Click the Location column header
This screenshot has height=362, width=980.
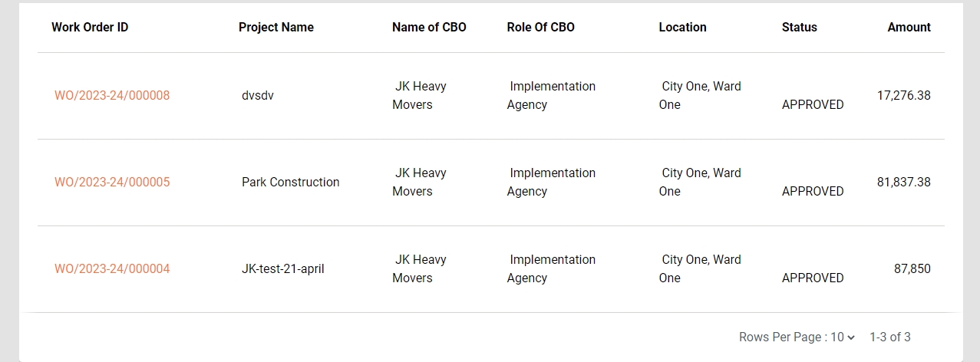(x=682, y=28)
